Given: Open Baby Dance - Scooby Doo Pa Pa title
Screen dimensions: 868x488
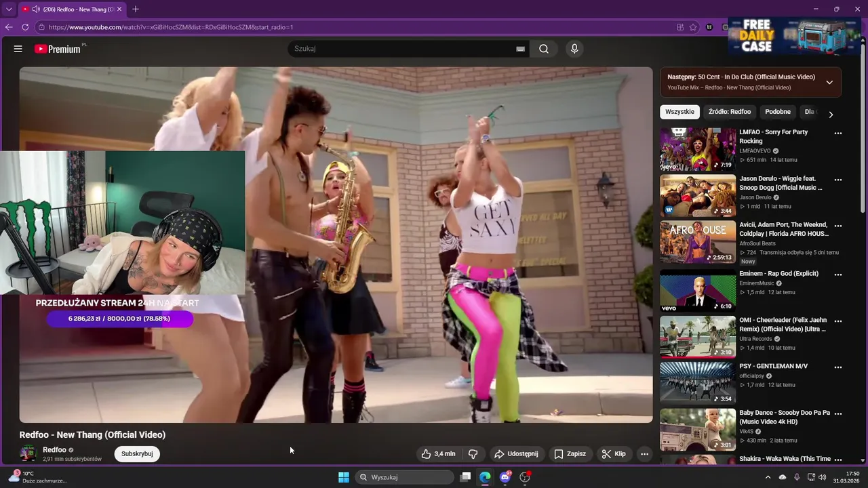Looking at the screenshot, I should pos(785,417).
